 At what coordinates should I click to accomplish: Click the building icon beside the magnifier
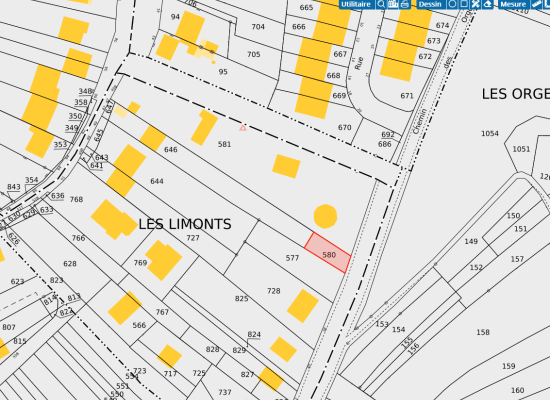pos(393,4)
